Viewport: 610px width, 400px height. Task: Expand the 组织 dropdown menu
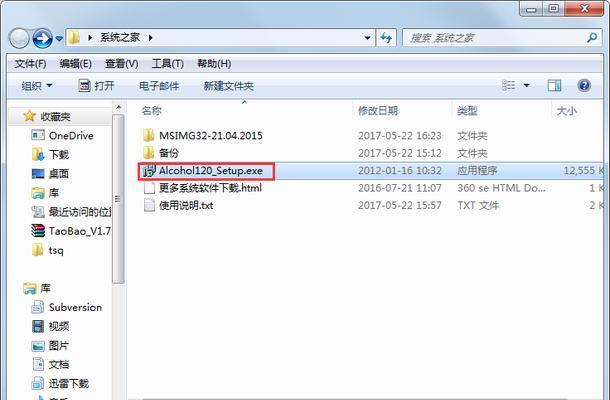tap(37, 86)
